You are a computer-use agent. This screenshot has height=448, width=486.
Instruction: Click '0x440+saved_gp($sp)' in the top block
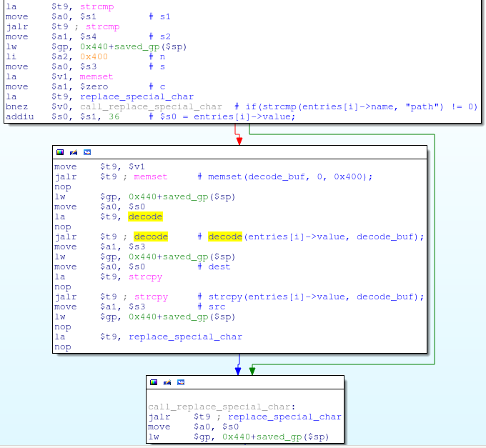pyautogui.click(x=133, y=46)
